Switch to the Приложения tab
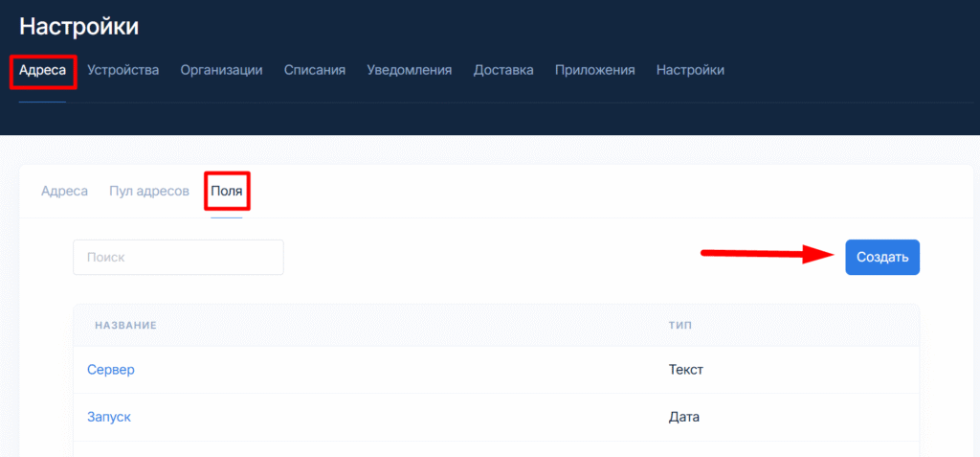 tap(595, 70)
